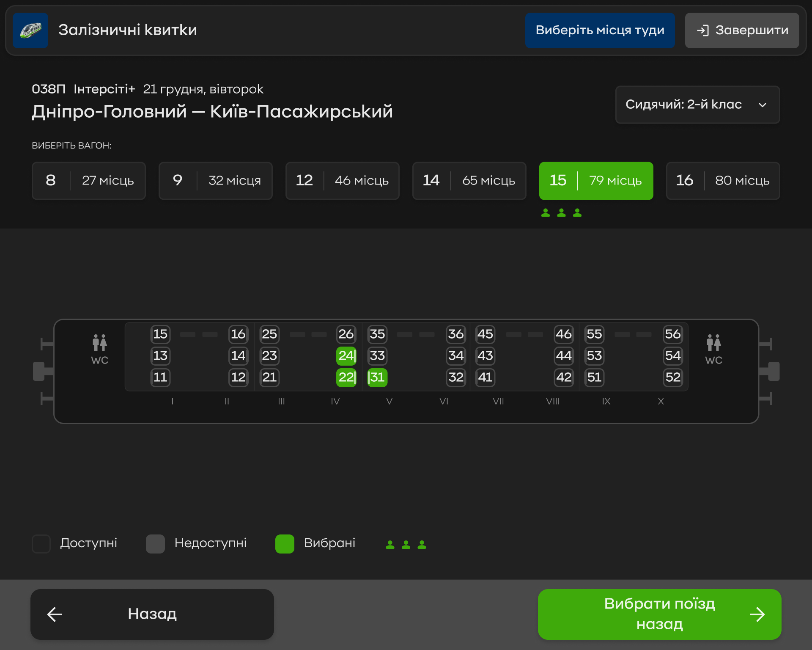Click the passenger icons next to Вибрані
This screenshot has width=812, height=650.
pyautogui.click(x=406, y=545)
